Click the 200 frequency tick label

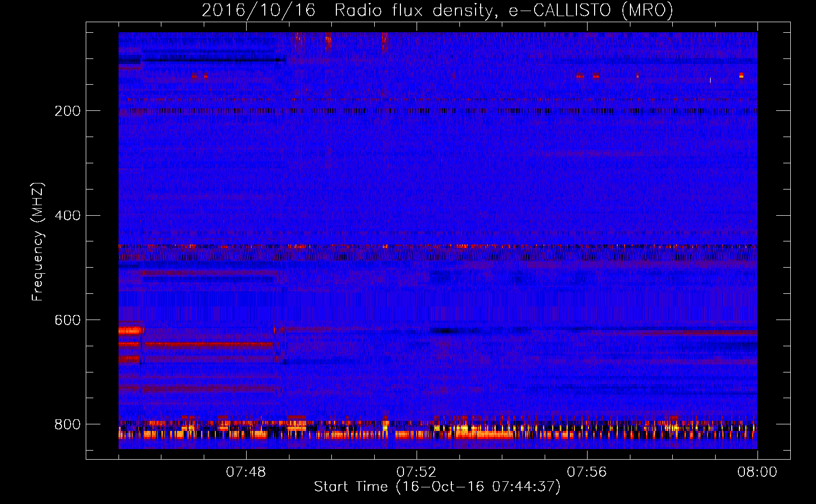pyautogui.click(x=68, y=111)
